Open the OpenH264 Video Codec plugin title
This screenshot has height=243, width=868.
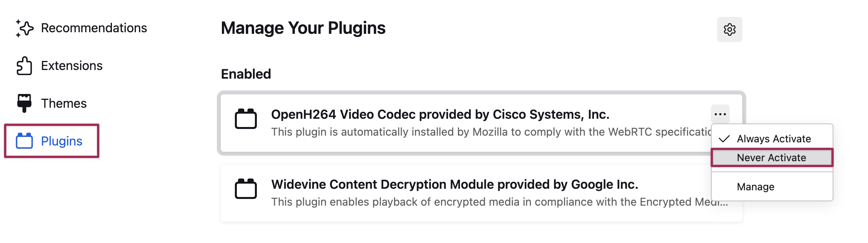440,114
